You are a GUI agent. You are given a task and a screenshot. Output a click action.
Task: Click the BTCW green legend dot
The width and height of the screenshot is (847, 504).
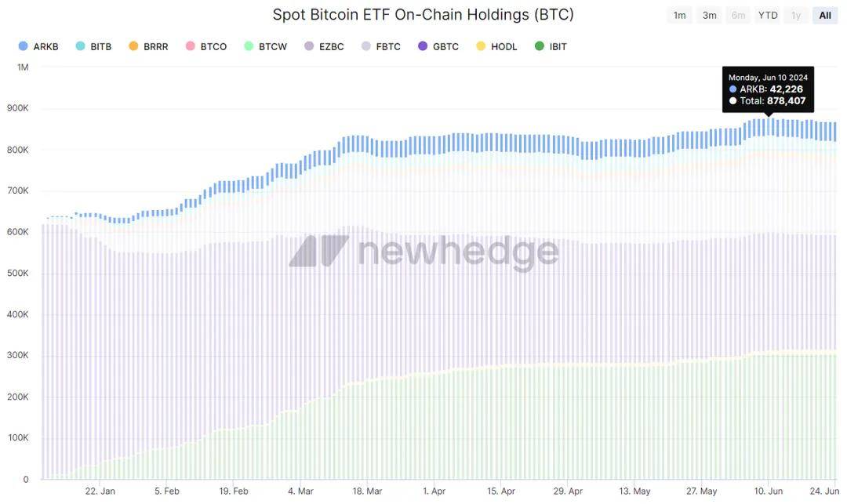click(x=249, y=47)
